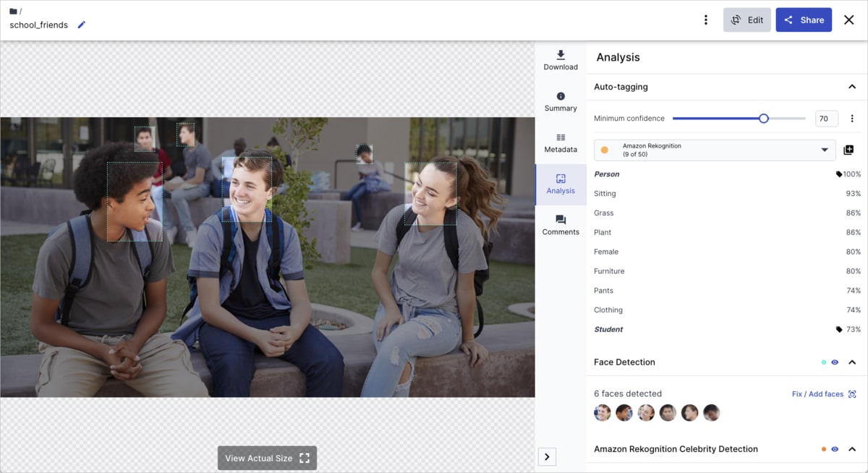The width and height of the screenshot is (868, 473).
Task: Click the teal color dot beside Face Detection
Action: pos(824,362)
